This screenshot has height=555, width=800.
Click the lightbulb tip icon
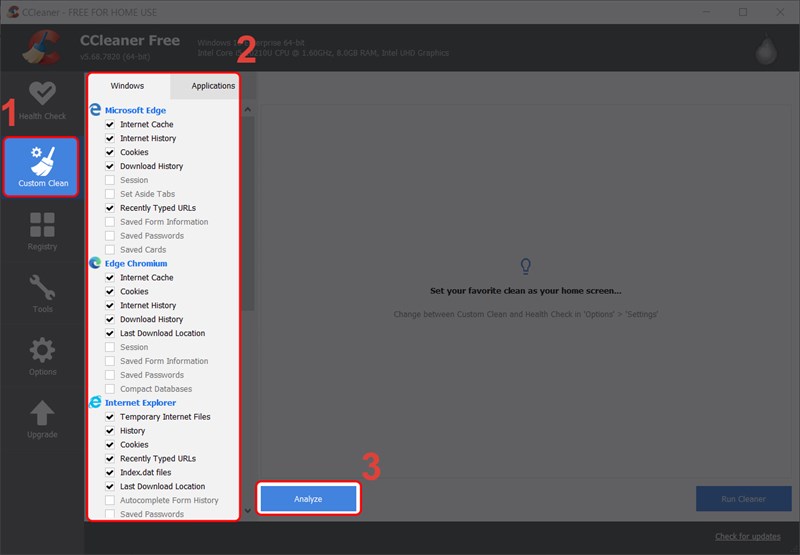pos(526,266)
